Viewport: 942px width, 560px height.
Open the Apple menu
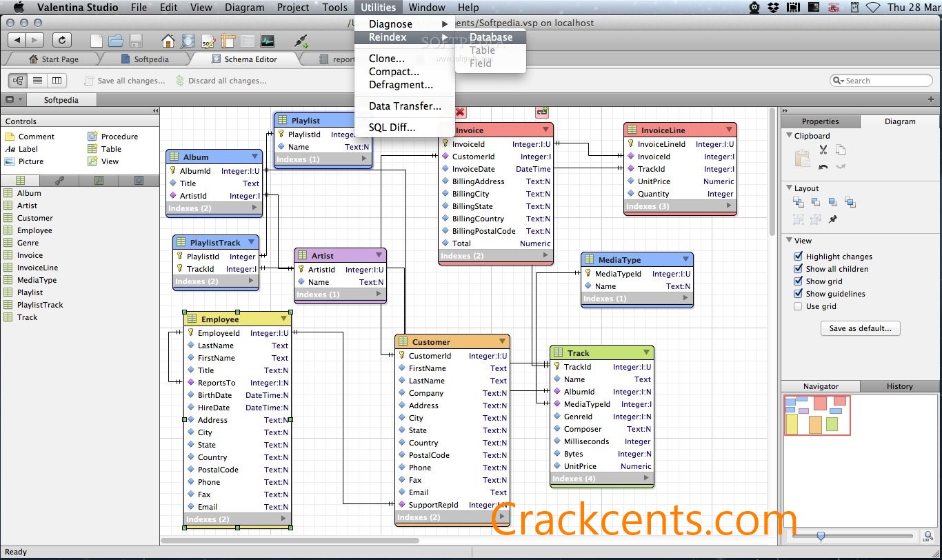point(18,8)
